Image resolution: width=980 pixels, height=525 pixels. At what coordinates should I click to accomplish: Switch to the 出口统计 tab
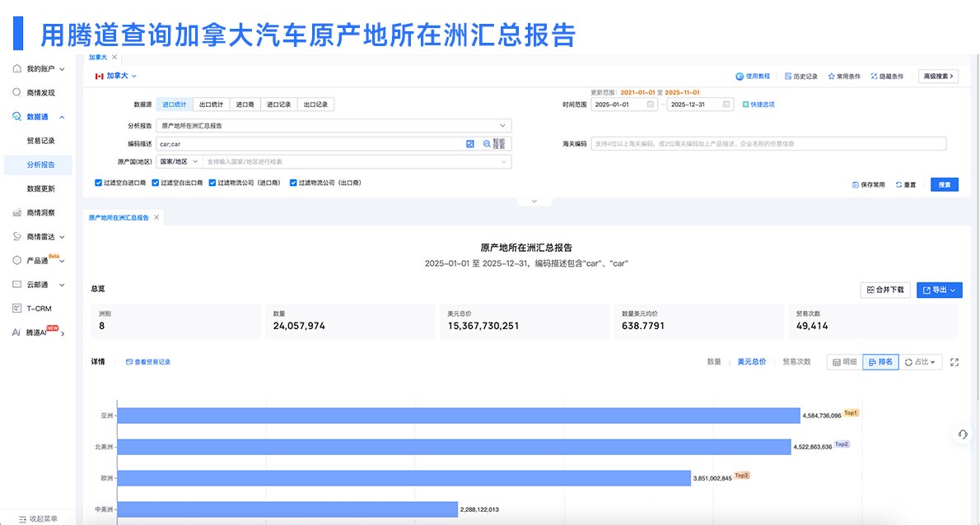click(210, 105)
